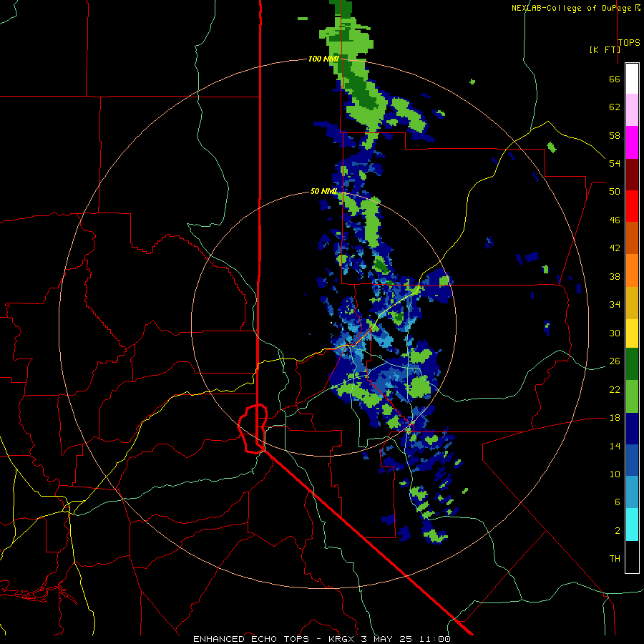
Task: Click the yellow legend color segment
Action: 632,333
